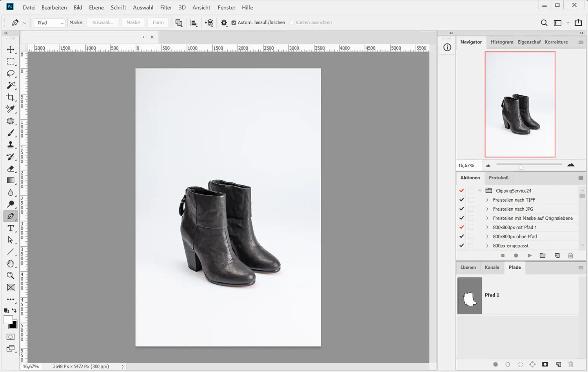Viewport: 588px width, 372px height.
Task: Collapse the ClippingService24 action set
Action: click(480, 191)
